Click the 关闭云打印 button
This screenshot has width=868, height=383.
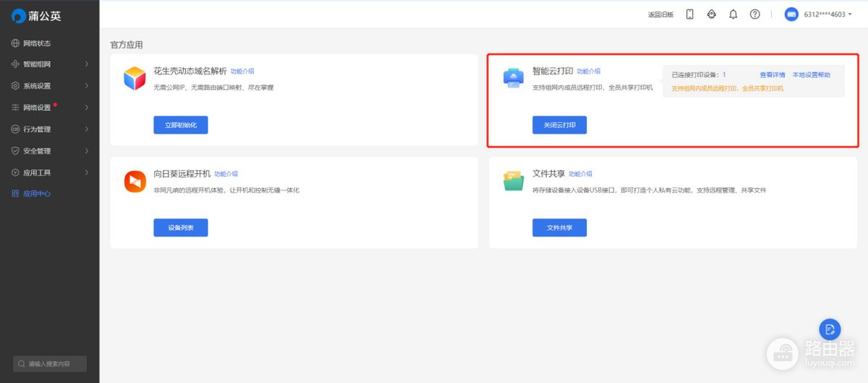click(x=559, y=125)
